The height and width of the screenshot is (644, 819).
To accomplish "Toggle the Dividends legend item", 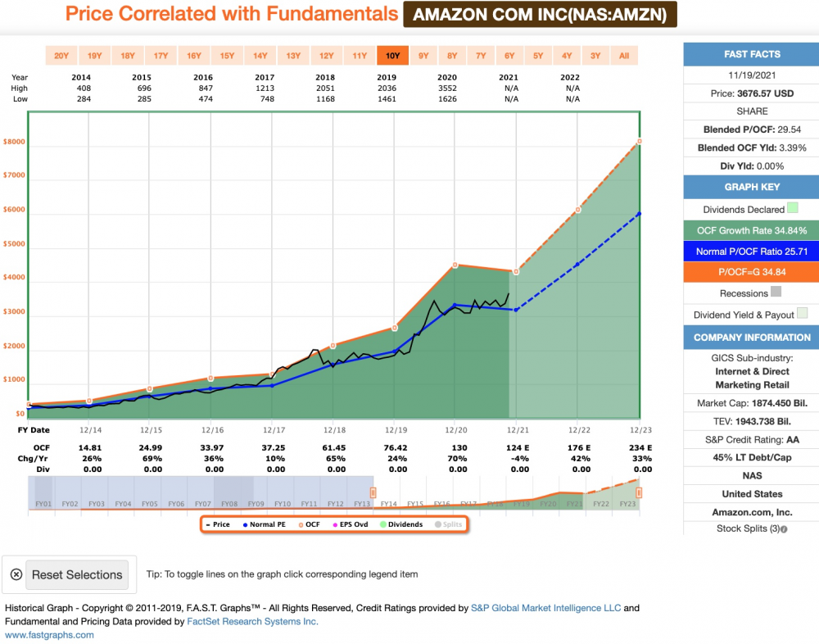I will click(401, 524).
